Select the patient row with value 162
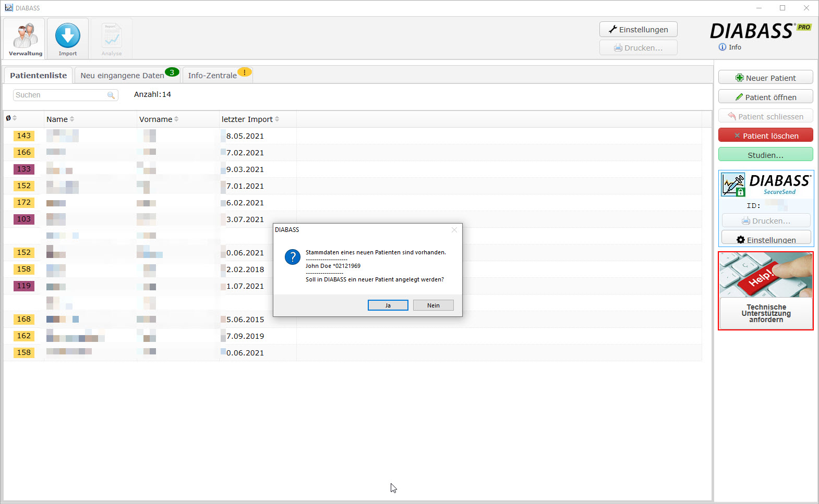 click(x=353, y=336)
